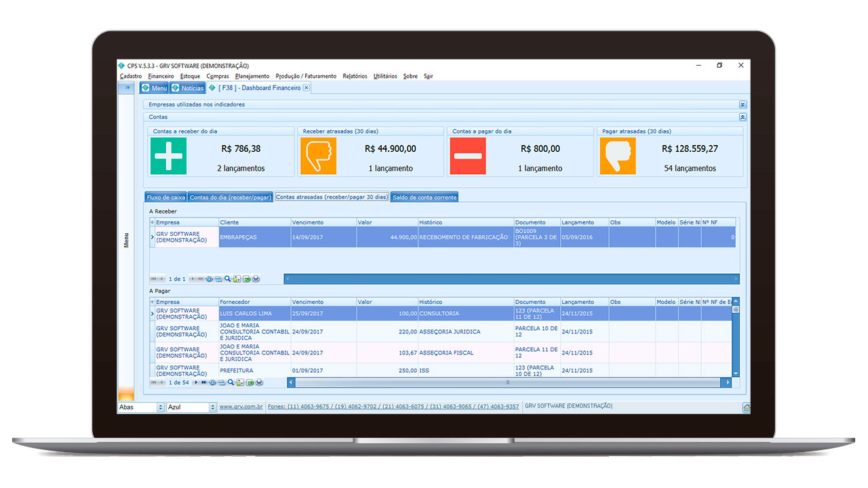Click refresh icon in A Pagar toolbar
868x488 pixels.
coord(212,382)
